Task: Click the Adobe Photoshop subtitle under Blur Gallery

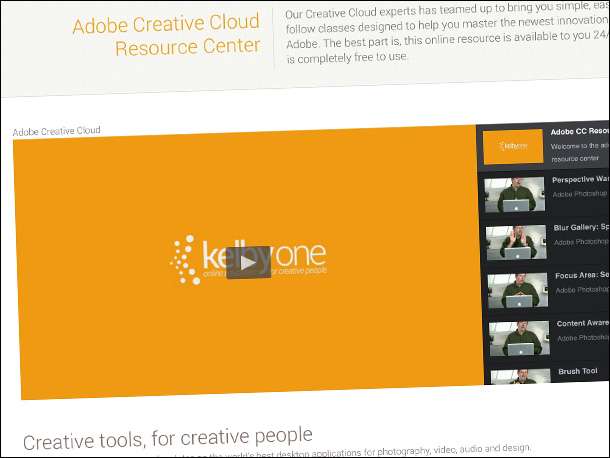Action: point(581,242)
